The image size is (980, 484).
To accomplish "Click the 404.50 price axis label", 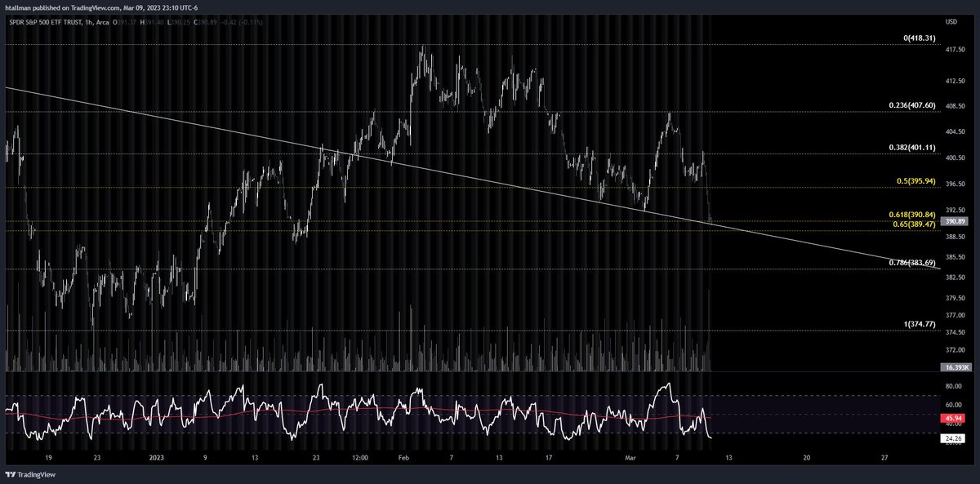I will coord(954,131).
